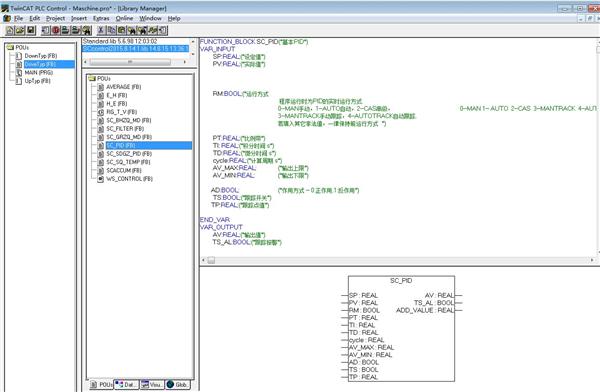Click the Cut (scissors) toolbar icon
The image size is (600, 392).
tap(101, 30)
